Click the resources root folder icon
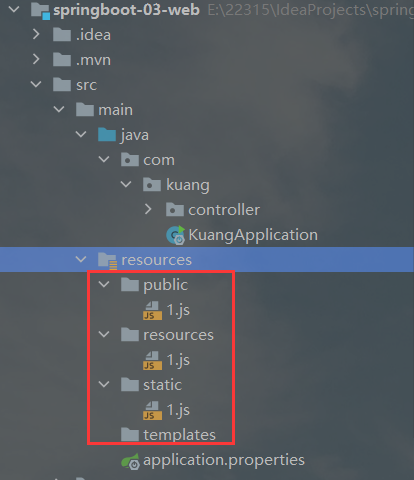The width and height of the screenshot is (414, 480). (x=107, y=260)
